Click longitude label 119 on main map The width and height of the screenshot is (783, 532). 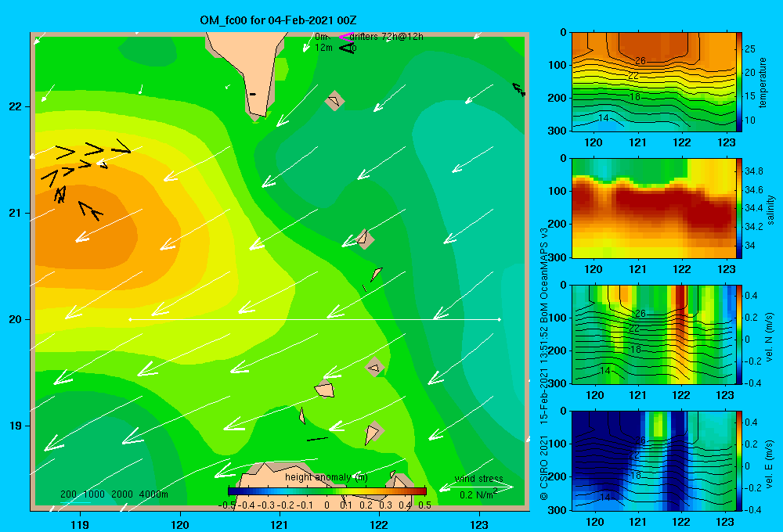[x=80, y=524]
